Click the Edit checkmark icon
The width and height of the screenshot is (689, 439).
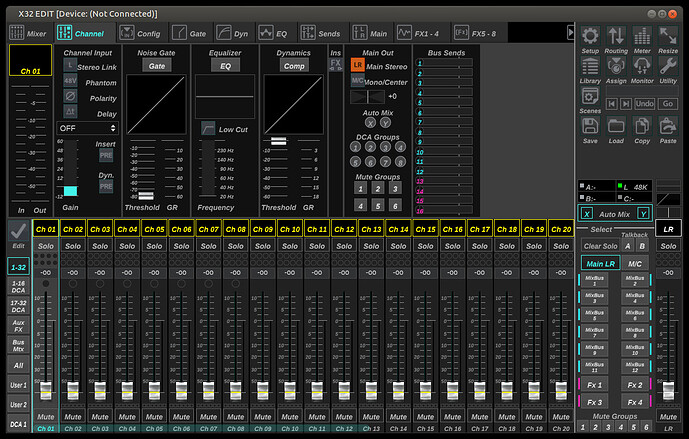18,230
